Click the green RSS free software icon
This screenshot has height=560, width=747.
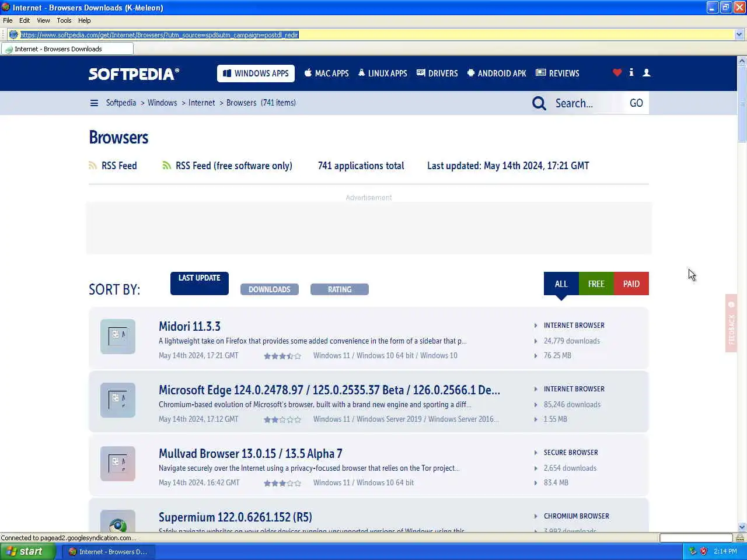pos(166,166)
